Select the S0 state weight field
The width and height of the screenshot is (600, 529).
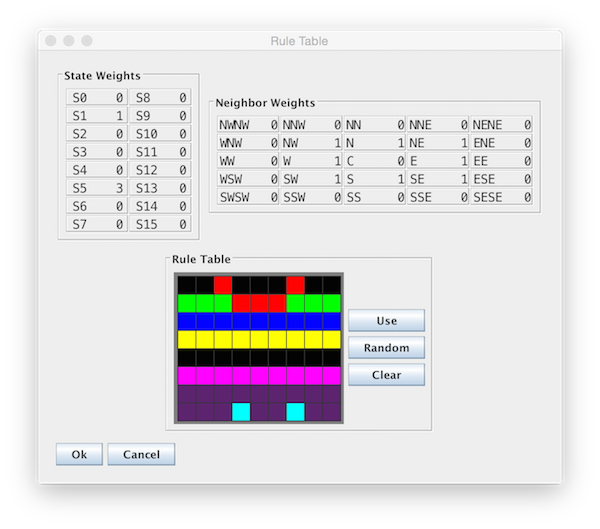point(96,97)
